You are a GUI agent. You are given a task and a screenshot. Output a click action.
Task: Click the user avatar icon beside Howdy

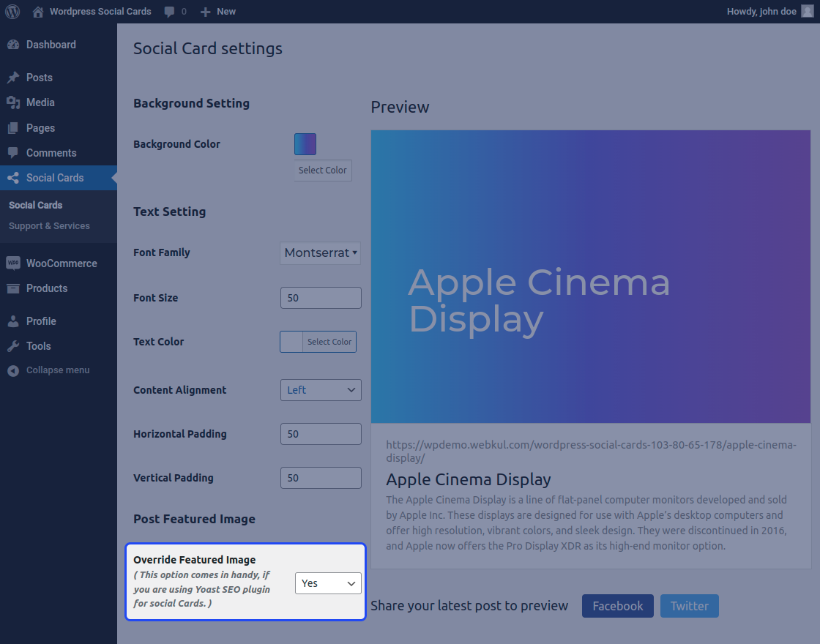coord(807,11)
